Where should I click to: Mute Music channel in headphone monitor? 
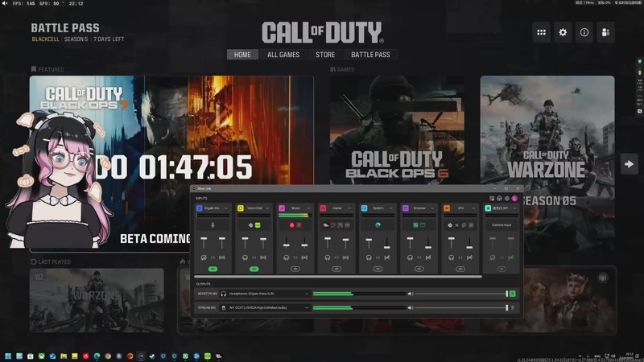coord(287,257)
